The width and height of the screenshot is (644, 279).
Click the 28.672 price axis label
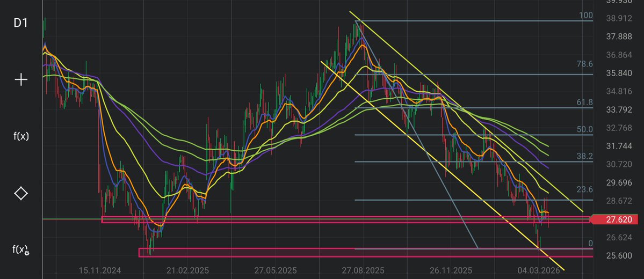pyautogui.click(x=619, y=201)
